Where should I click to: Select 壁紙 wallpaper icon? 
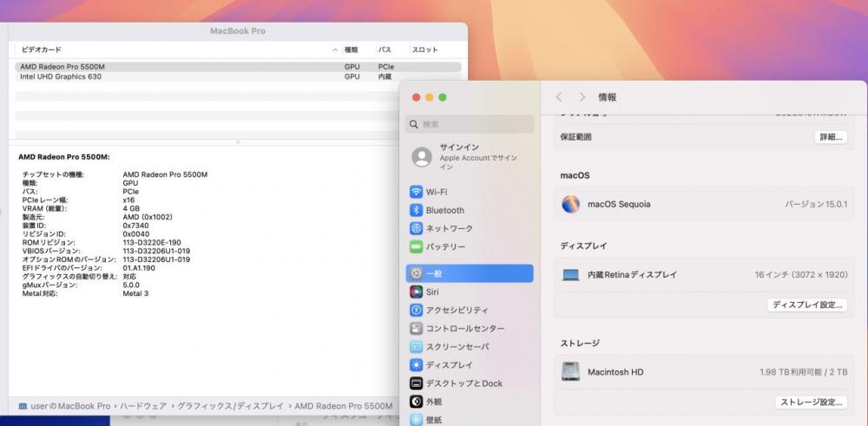[417, 419]
